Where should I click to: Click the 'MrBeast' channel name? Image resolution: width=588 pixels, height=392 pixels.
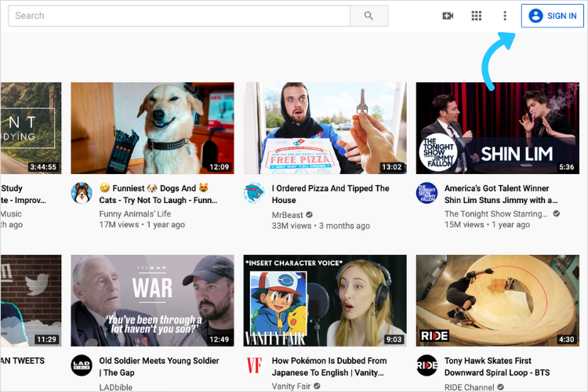[x=287, y=215]
